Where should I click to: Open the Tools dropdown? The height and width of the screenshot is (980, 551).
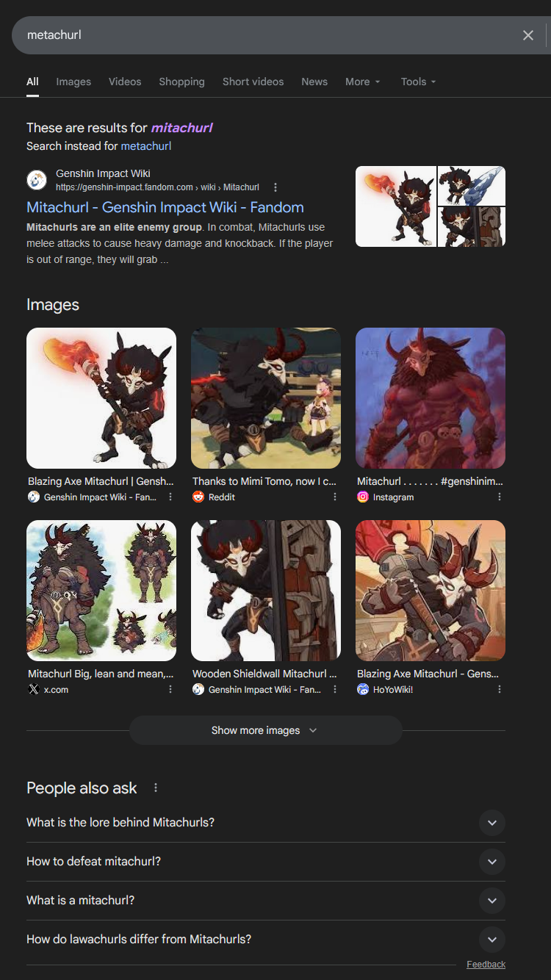(419, 82)
